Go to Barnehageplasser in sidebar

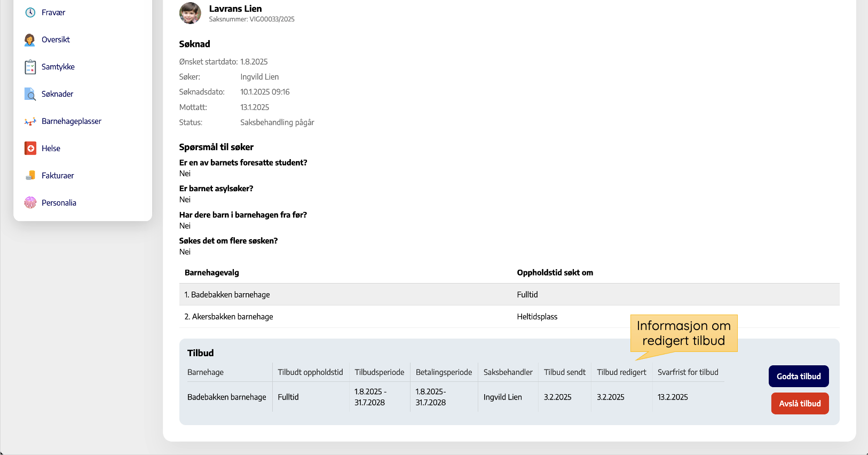[72, 121]
